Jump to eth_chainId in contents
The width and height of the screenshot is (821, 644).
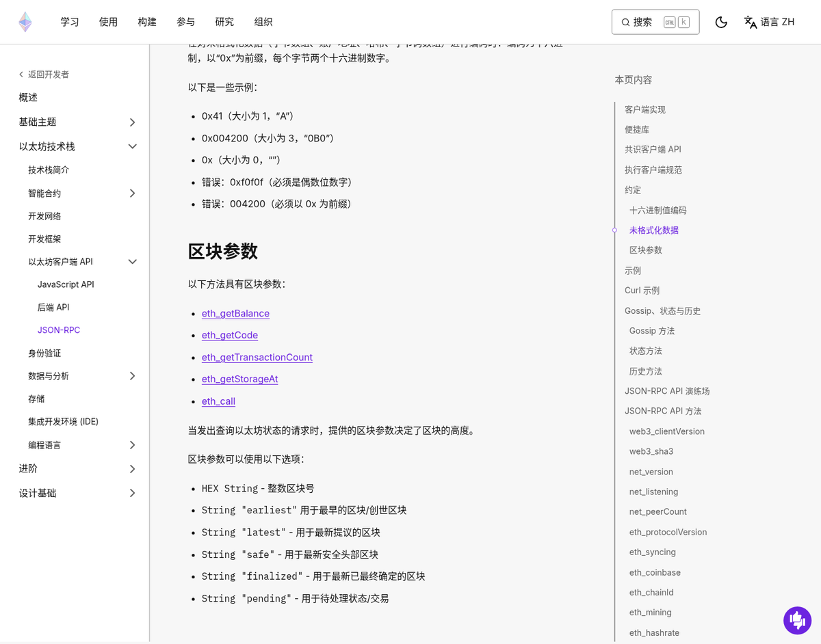click(x=651, y=592)
